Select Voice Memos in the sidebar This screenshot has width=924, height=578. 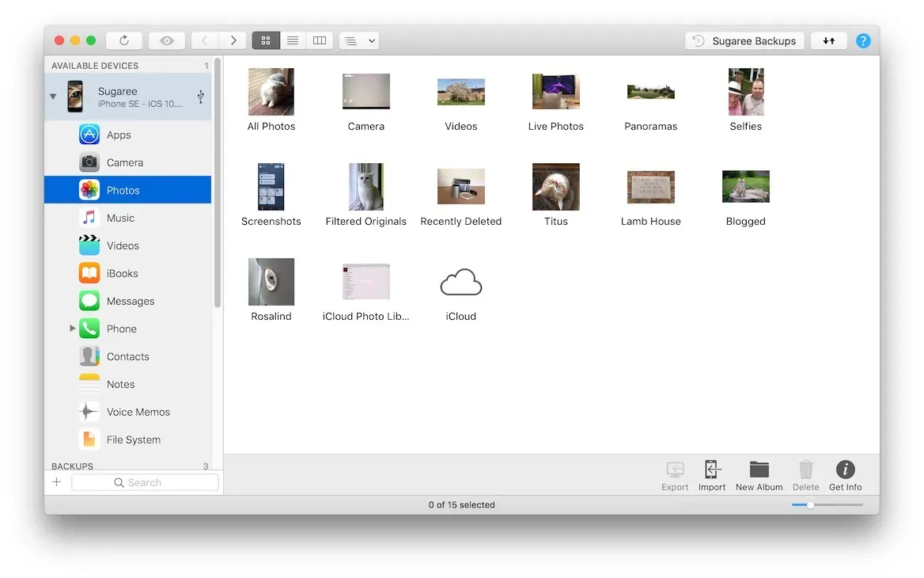[138, 412]
